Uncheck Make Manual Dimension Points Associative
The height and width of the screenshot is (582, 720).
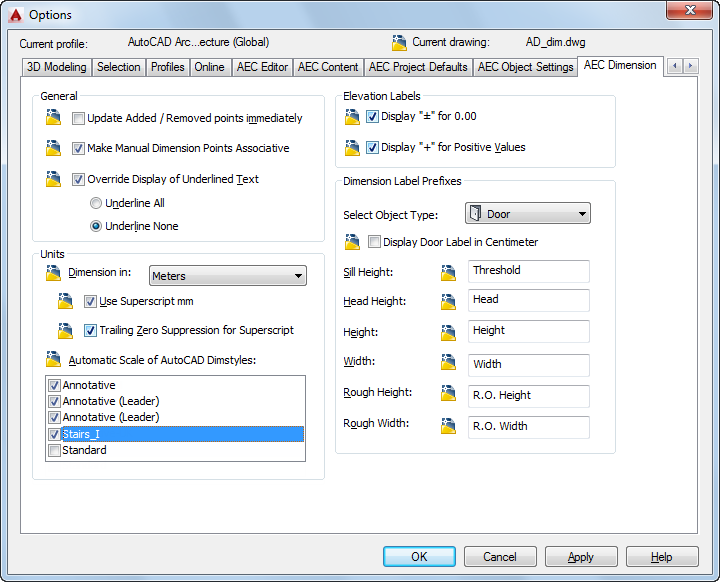(78, 148)
